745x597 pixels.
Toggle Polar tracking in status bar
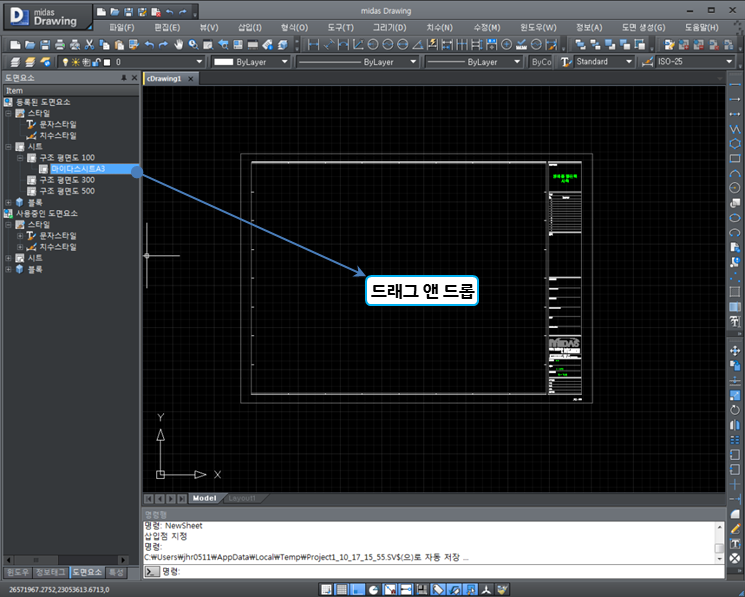(x=374, y=589)
